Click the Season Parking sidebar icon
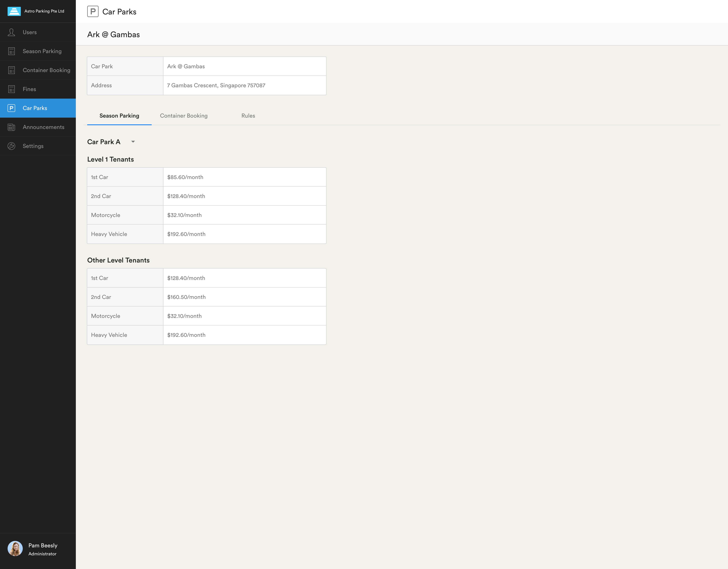This screenshot has height=569, width=728. coord(11,51)
